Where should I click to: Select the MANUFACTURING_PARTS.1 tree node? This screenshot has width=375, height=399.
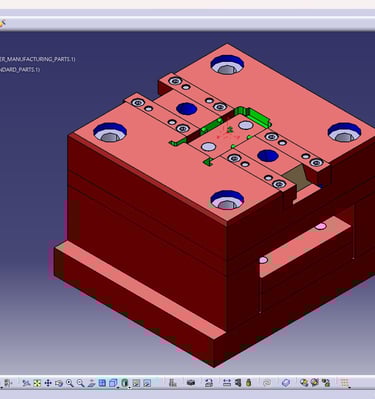38,59
